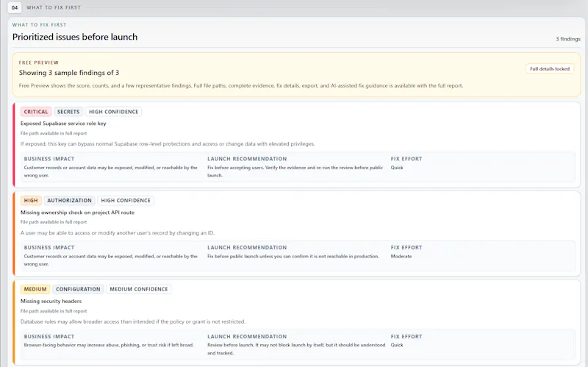Image resolution: width=588 pixels, height=367 pixels.
Task: Click 'File path available in full report' under ownership finding
Action: (54, 222)
